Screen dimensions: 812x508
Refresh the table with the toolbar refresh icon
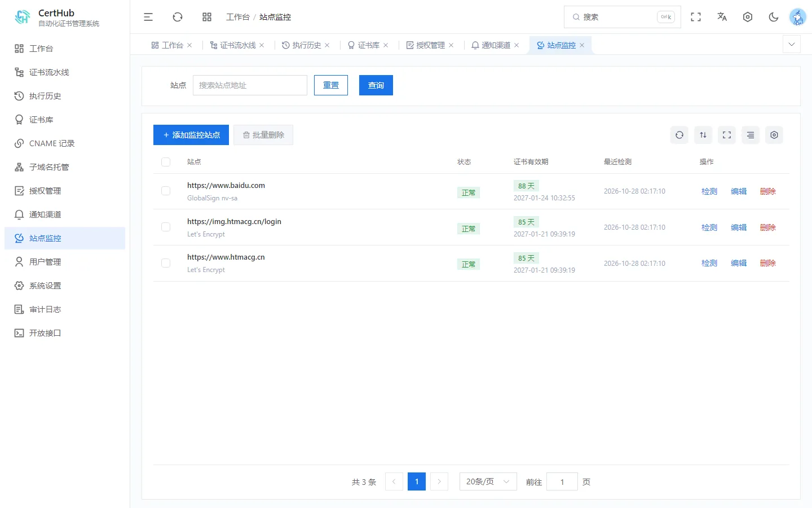[x=679, y=135]
